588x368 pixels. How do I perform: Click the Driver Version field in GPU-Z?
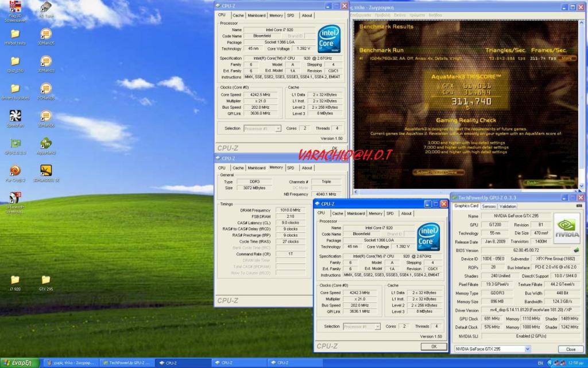(x=530, y=310)
